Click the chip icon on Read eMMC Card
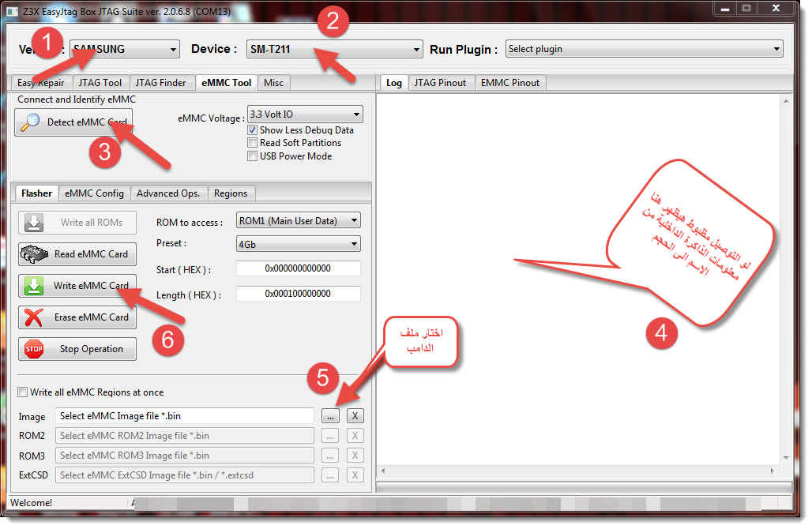Image resolution: width=812 pixels, height=529 pixels. pos(34,254)
